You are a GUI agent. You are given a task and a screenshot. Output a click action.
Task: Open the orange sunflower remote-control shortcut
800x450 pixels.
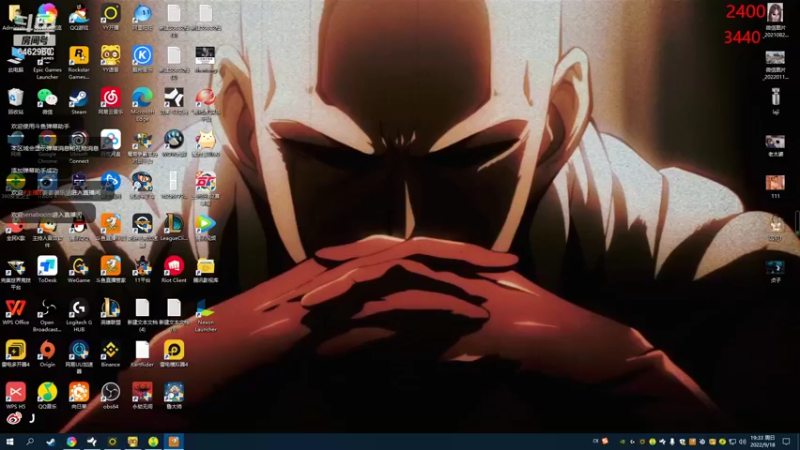79,395
